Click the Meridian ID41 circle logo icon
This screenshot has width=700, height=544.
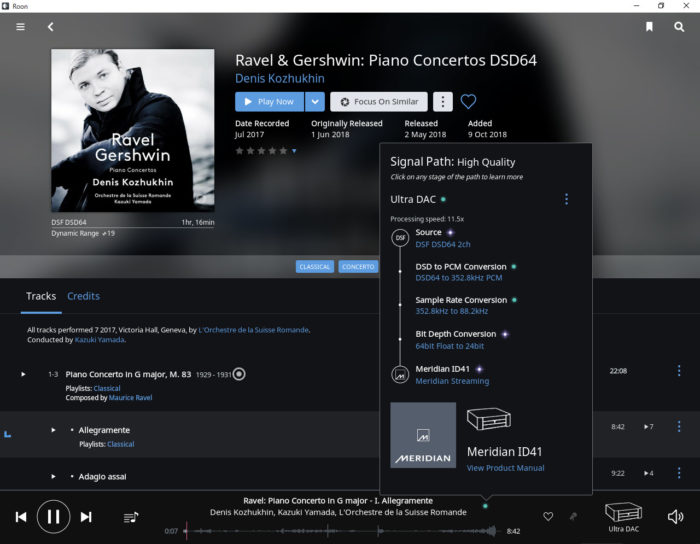[x=400, y=375]
